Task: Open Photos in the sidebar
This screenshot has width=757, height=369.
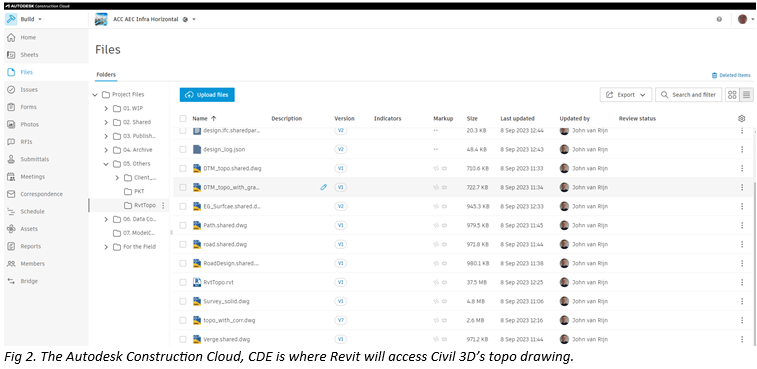Action: (29, 124)
